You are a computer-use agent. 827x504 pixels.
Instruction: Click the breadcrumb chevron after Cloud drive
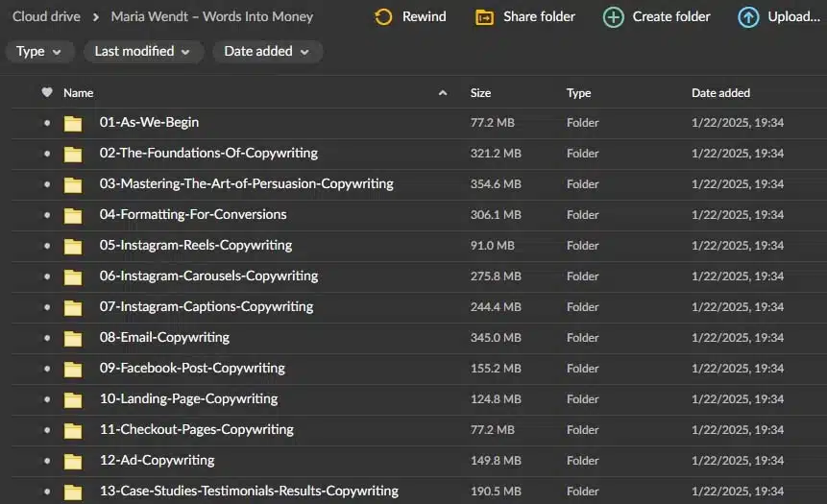pos(95,17)
